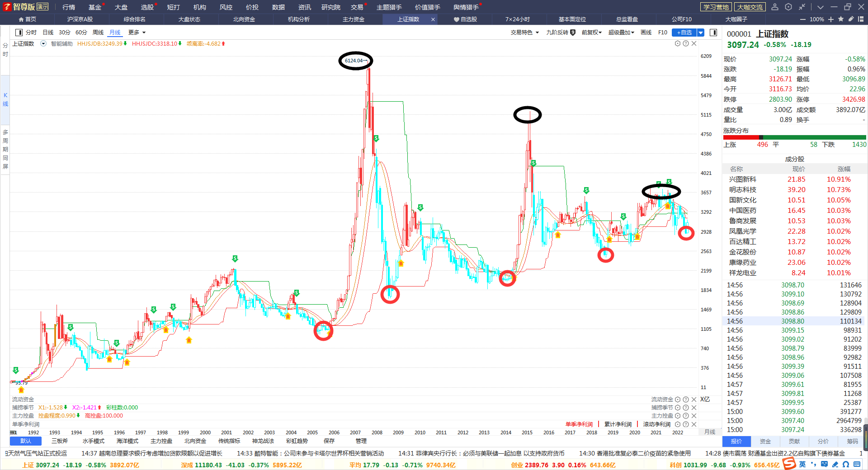868x470 pixels.
Task: Click the 学习营地 button
Action: tap(716, 7)
